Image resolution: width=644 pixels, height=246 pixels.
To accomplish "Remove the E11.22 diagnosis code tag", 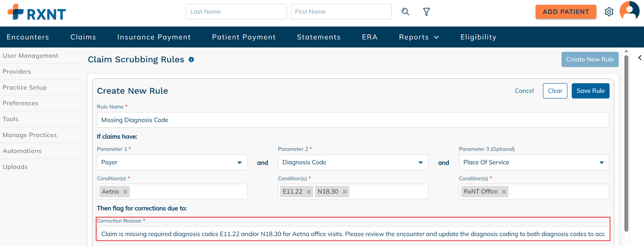I will (308, 192).
